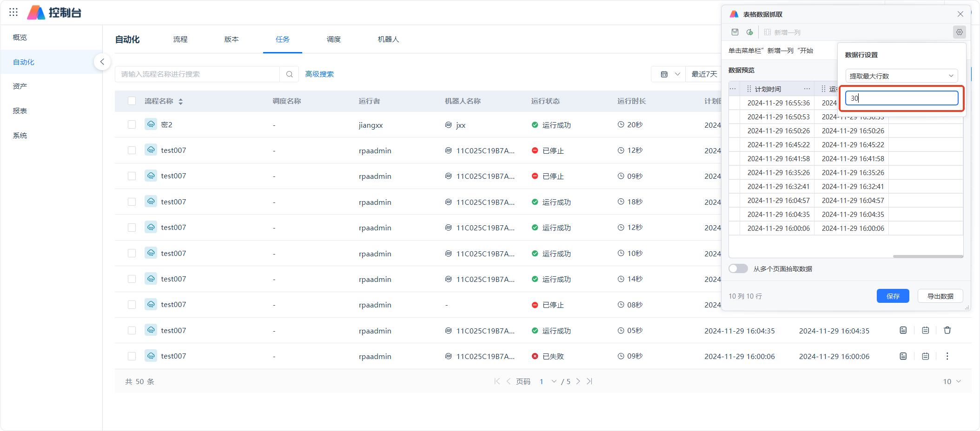Click the re-capture target icon in toolbar

pyautogui.click(x=750, y=32)
